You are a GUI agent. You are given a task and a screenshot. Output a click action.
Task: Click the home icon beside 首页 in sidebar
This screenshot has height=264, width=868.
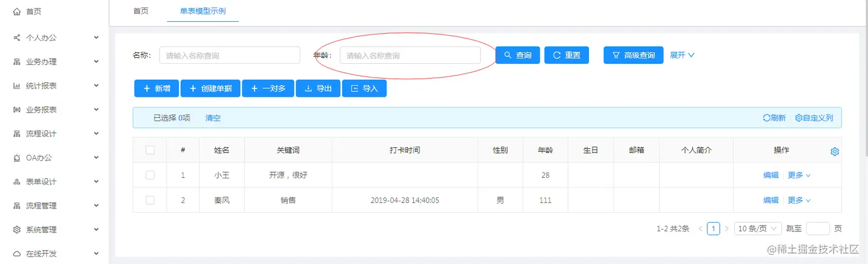(x=17, y=12)
